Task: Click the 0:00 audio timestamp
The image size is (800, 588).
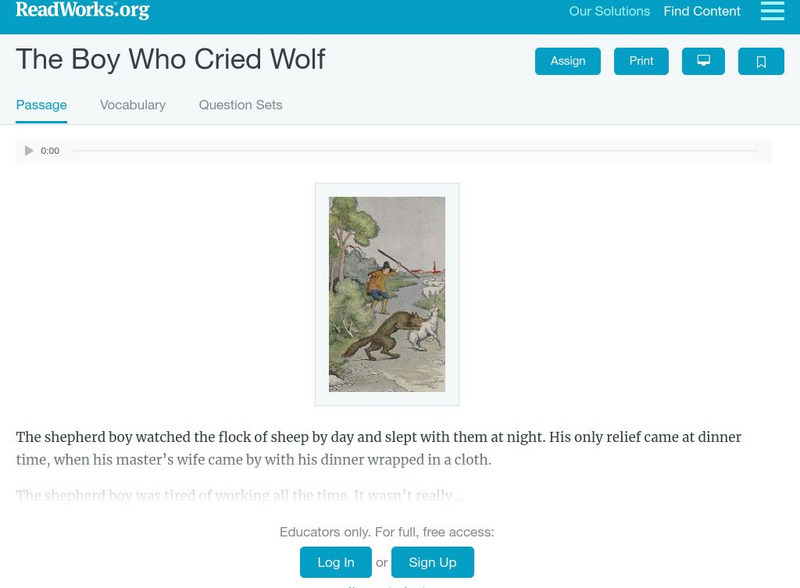Action: 48,150
